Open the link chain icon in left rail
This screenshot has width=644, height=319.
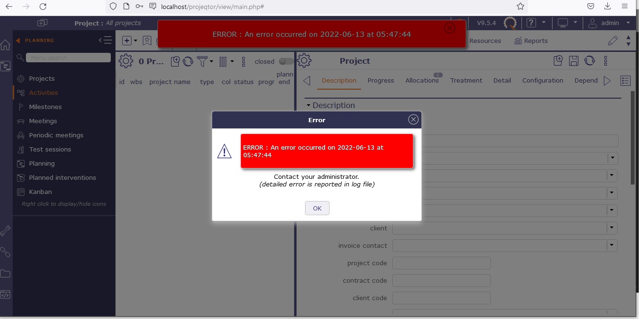(5, 252)
